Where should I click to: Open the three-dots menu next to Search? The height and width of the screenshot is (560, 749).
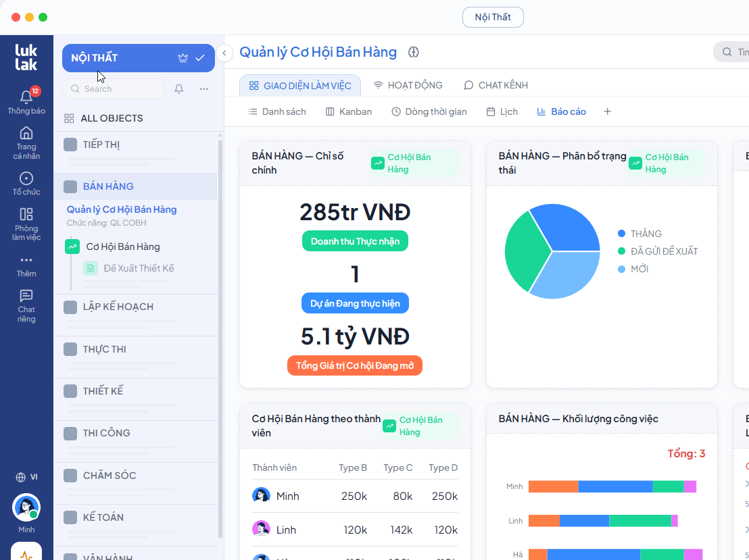[204, 88]
